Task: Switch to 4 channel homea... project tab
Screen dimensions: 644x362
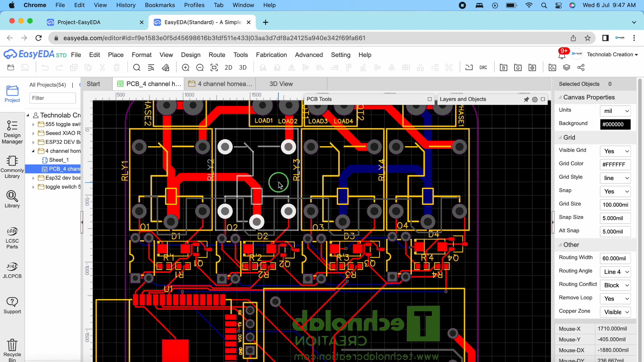Action: tap(220, 84)
